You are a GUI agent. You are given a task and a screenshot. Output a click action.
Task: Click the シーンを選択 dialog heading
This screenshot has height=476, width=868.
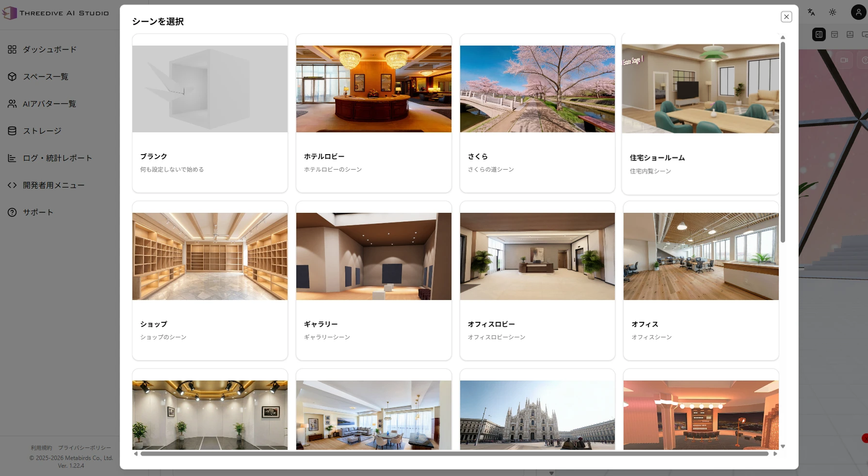click(158, 21)
